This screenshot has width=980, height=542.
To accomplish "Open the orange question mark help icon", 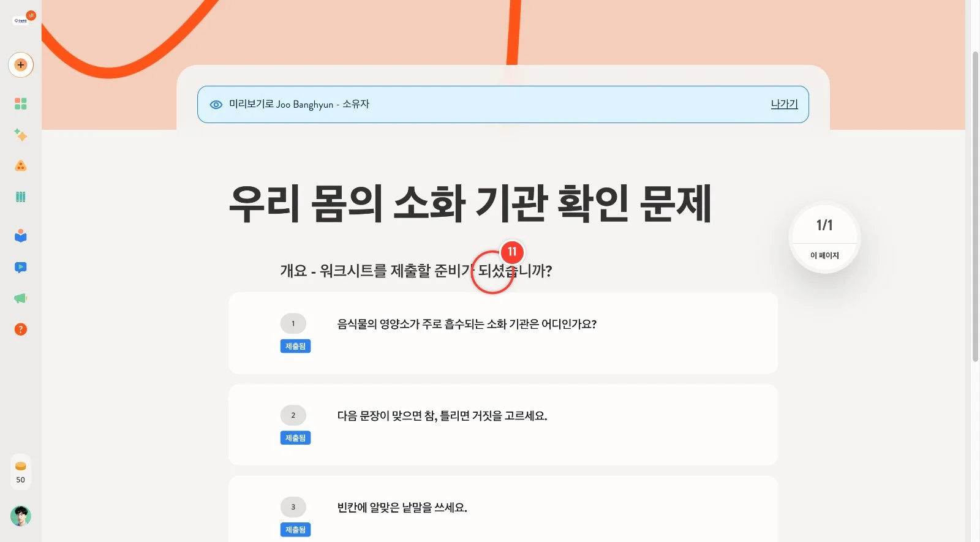I will (21, 329).
